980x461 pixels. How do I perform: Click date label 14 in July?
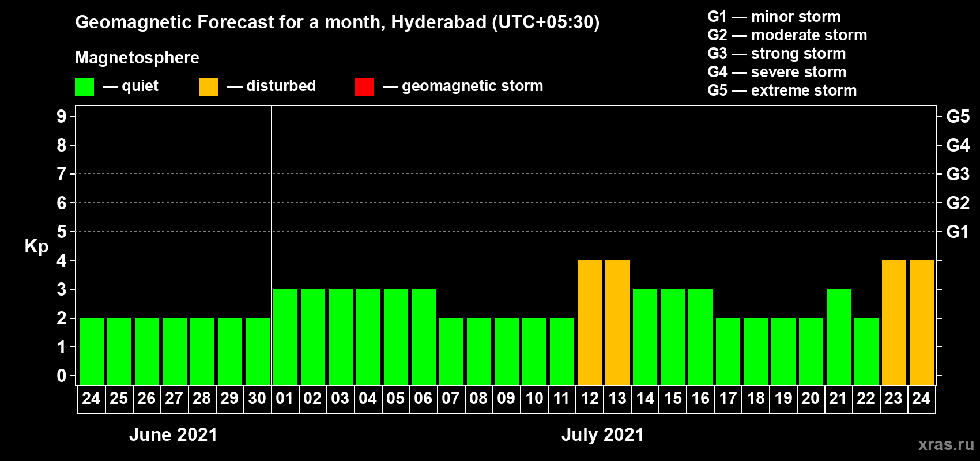click(x=644, y=399)
